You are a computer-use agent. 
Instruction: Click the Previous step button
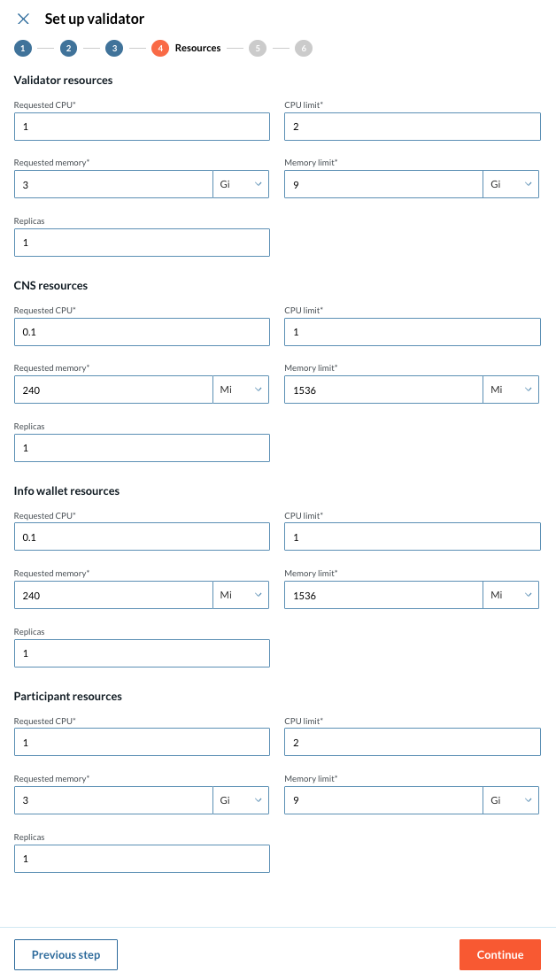pyautogui.click(x=66, y=954)
